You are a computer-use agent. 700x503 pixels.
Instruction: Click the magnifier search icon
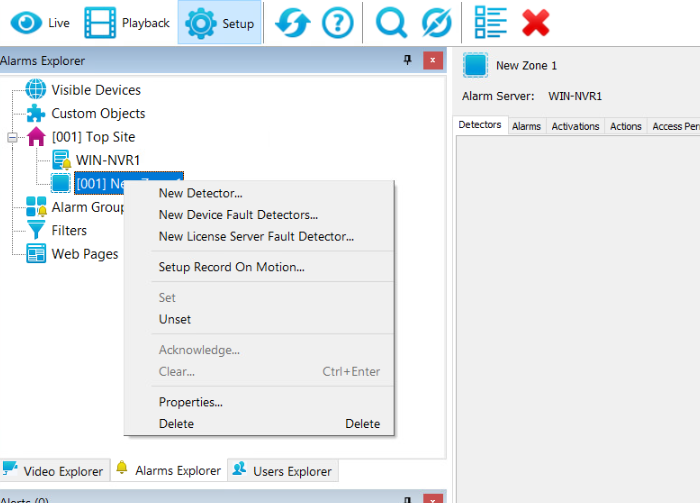click(x=391, y=23)
